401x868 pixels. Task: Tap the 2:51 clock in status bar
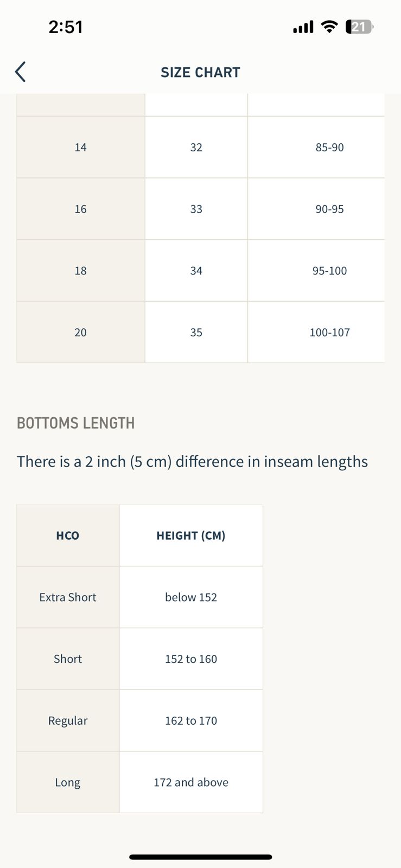[66, 27]
